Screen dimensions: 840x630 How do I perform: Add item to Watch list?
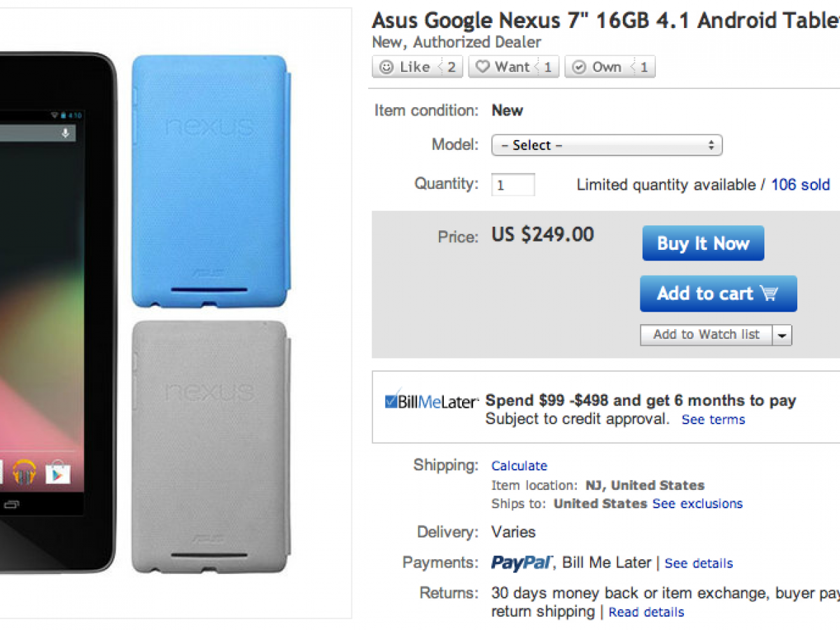(706, 335)
